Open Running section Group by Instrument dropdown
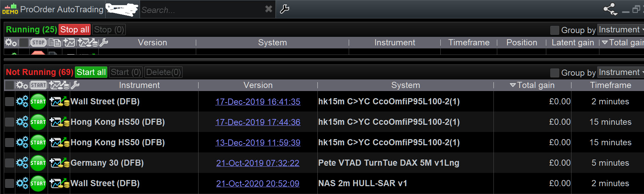Image resolution: width=644 pixels, height=194 pixels. pyautogui.click(x=621, y=30)
